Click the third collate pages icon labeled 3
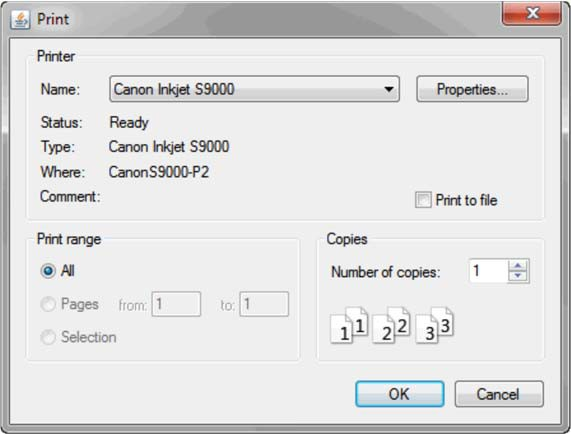The image size is (571, 434). (x=434, y=325)
